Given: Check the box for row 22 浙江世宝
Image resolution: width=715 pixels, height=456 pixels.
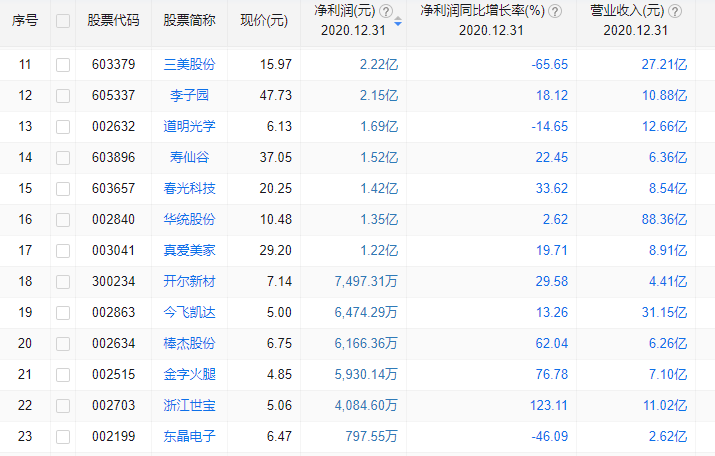Looking at the screenshot, I should click(x=63, y=406).
